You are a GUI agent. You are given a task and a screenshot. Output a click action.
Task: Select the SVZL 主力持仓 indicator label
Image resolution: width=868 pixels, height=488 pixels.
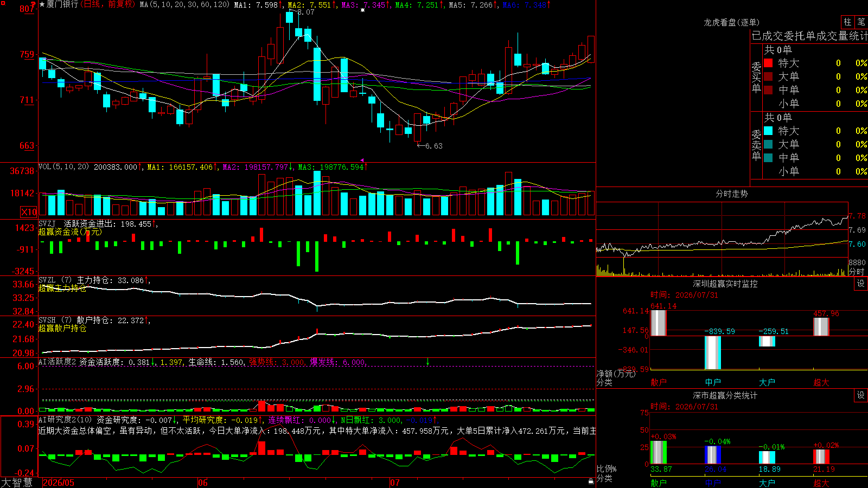[x=75, y=280]
